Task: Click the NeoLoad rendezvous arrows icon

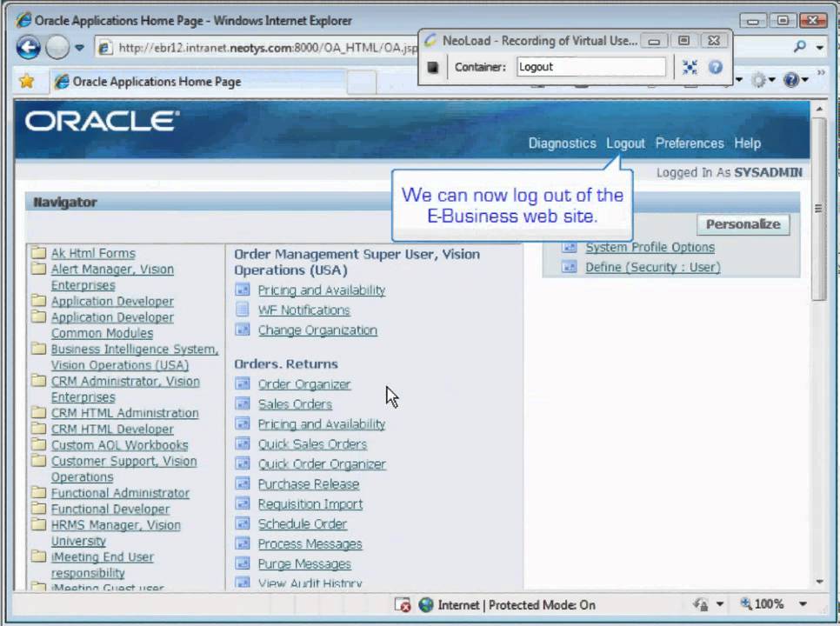Action: [x=690, y=68]
